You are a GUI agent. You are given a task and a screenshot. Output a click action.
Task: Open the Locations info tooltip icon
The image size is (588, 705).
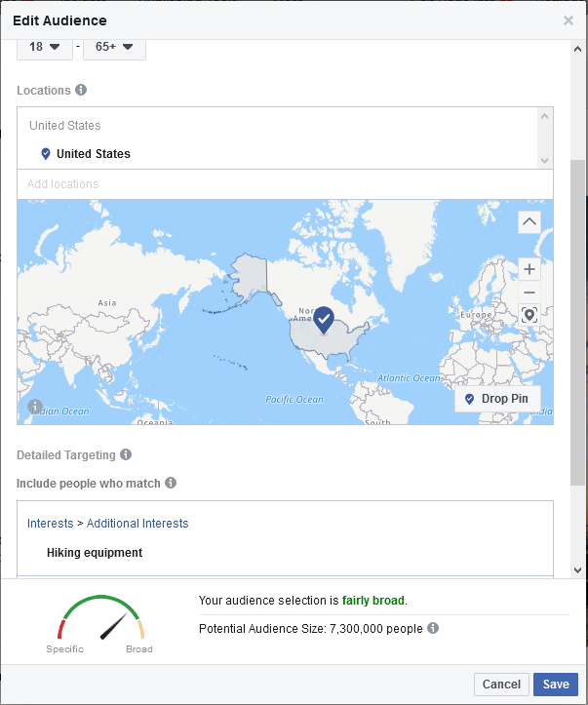(x=81, y=90)
